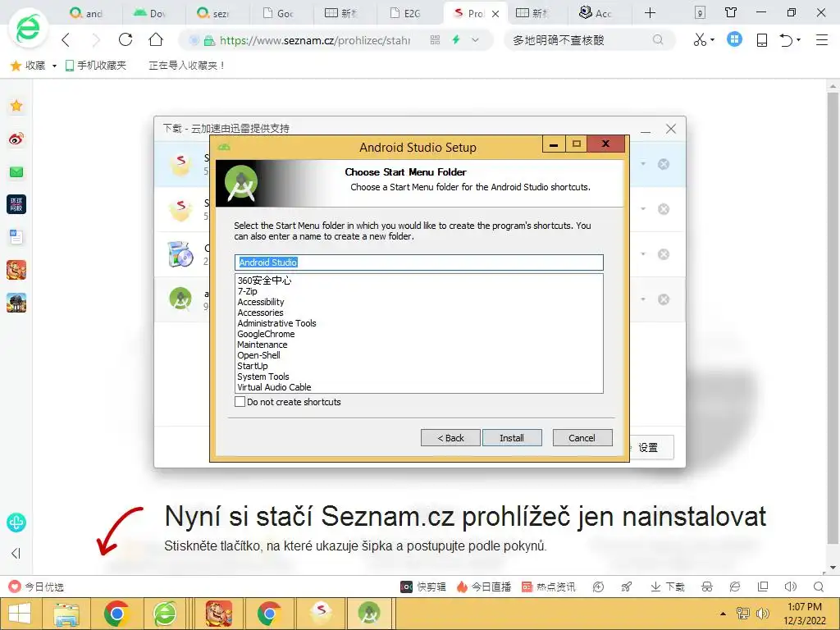Open the scissors screenshot tool
This screenshot has height=630, width=840.
[x=700, y=39]
